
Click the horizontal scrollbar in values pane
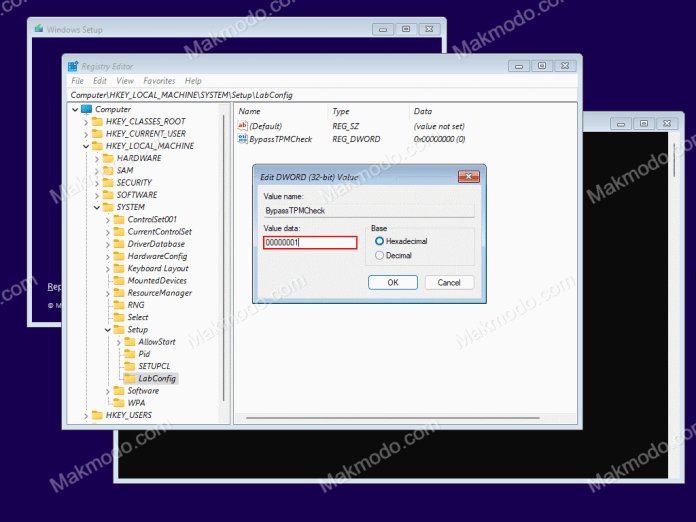[x=392, y=418]
